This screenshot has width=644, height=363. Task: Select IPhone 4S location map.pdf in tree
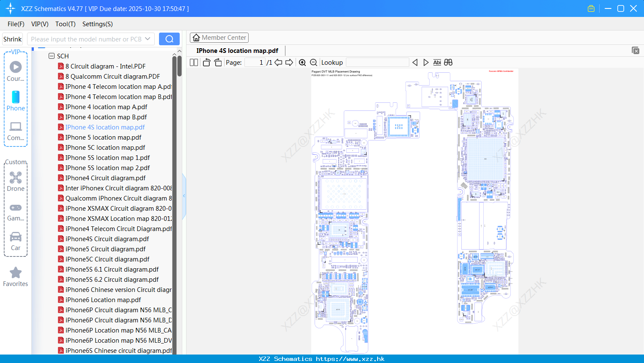pos(105,127)
